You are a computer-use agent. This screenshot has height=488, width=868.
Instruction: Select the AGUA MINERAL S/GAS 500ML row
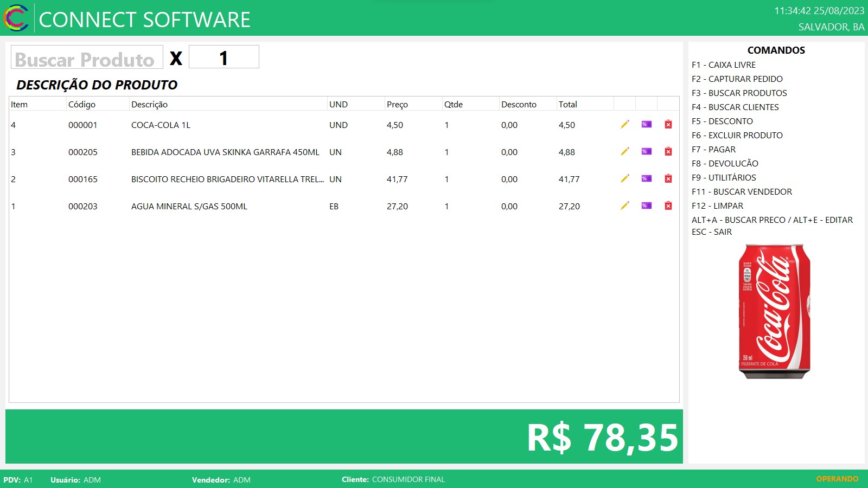coord(189,207)
